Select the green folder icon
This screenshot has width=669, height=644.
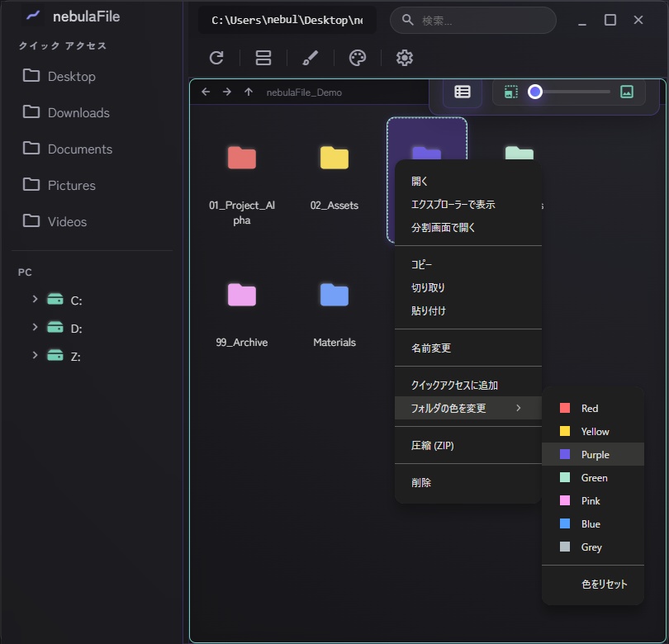(x=520, y=153)
